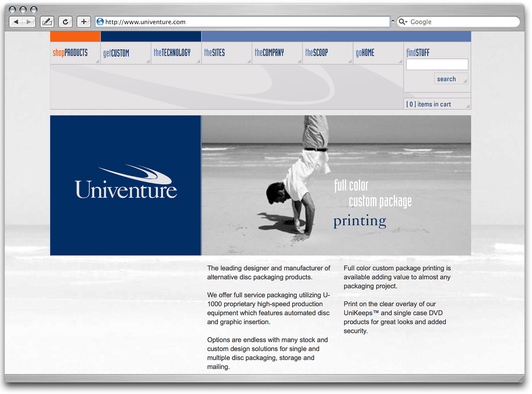Click the third gray window control button
The width and height of the screenshot is (532, 394).
click(34, 10)
